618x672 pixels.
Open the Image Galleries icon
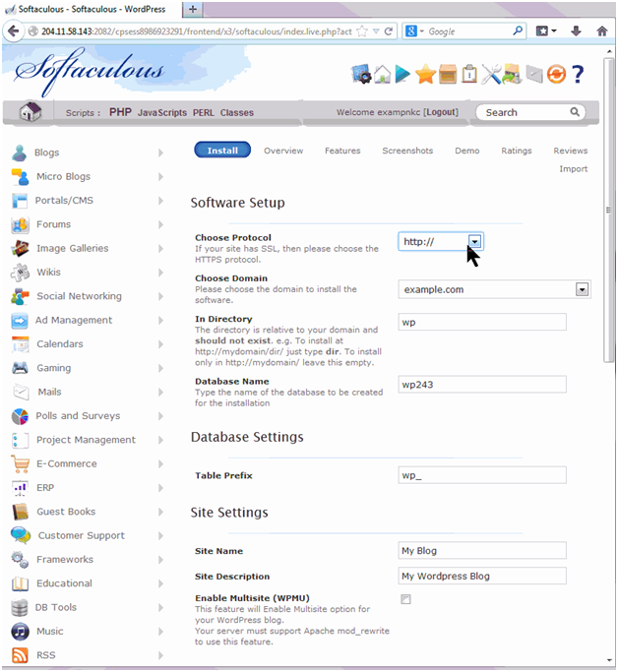pos(20,249)
